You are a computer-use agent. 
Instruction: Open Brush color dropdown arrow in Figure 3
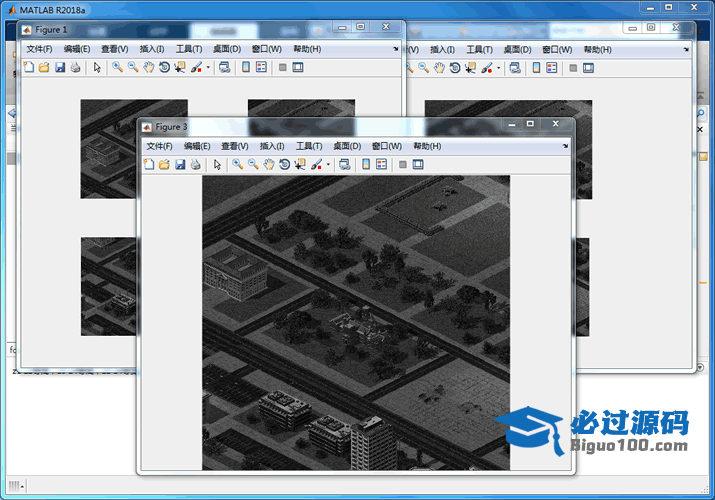pyautogui.click(x=328, y=165)
